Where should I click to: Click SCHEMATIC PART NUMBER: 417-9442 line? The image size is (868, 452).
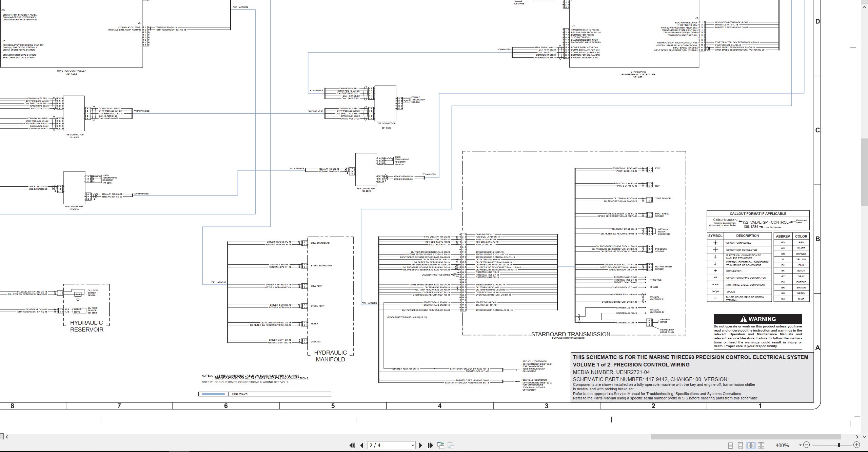[x=652, y=379]
